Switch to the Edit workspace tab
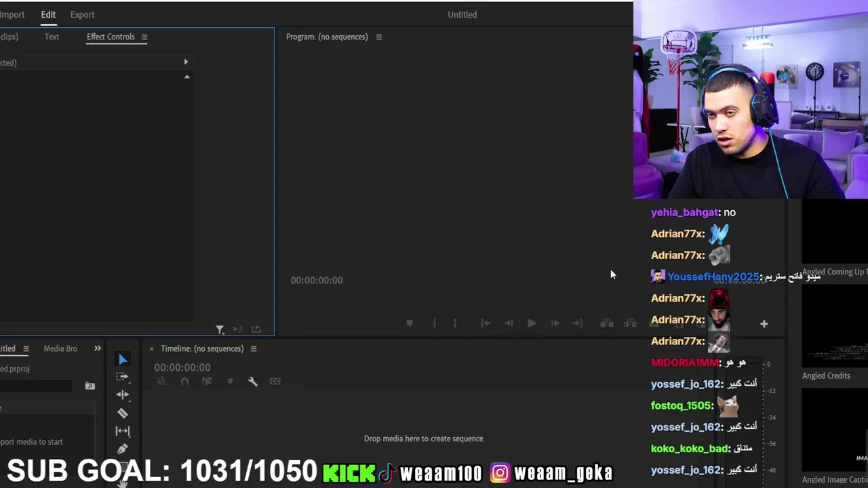This screenshot has width=868, height=488. tap(48, 14)
